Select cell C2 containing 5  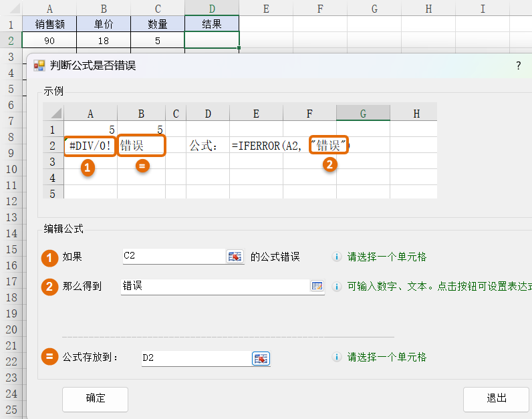click(x=158, y=41)
